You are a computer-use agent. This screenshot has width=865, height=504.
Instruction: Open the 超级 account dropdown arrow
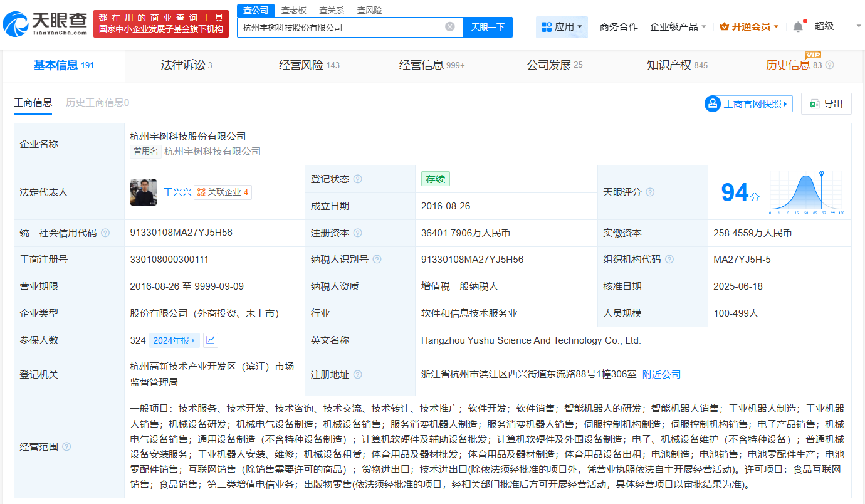pos(857,27)
